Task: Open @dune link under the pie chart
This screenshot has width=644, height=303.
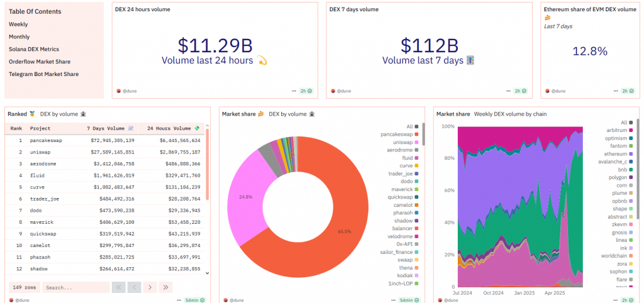Action: (236, 300)
